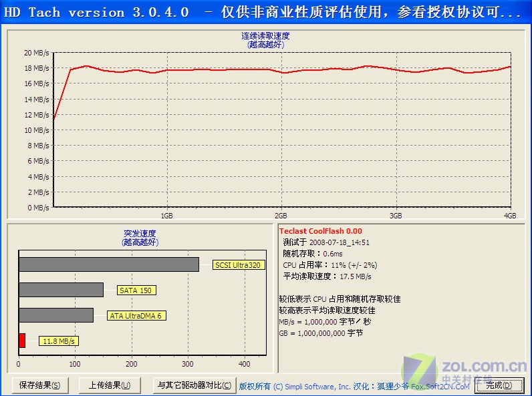
Task: Click the 1GB axis label
Action: [166, 216]
